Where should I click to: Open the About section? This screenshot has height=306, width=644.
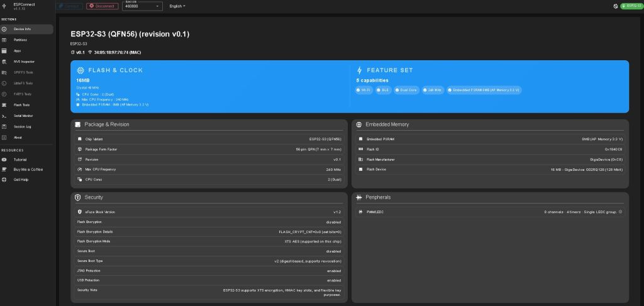tap(26, 138)
